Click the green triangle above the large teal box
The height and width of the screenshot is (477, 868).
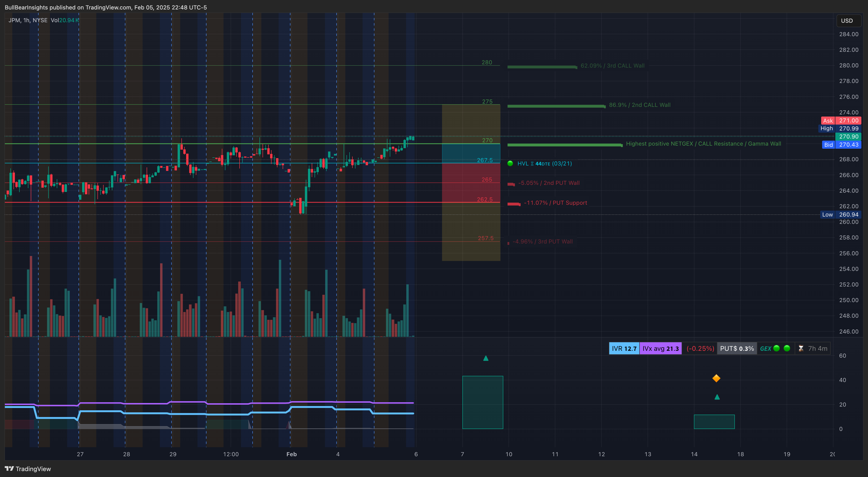pyautogui.click(x=486, y=358)
